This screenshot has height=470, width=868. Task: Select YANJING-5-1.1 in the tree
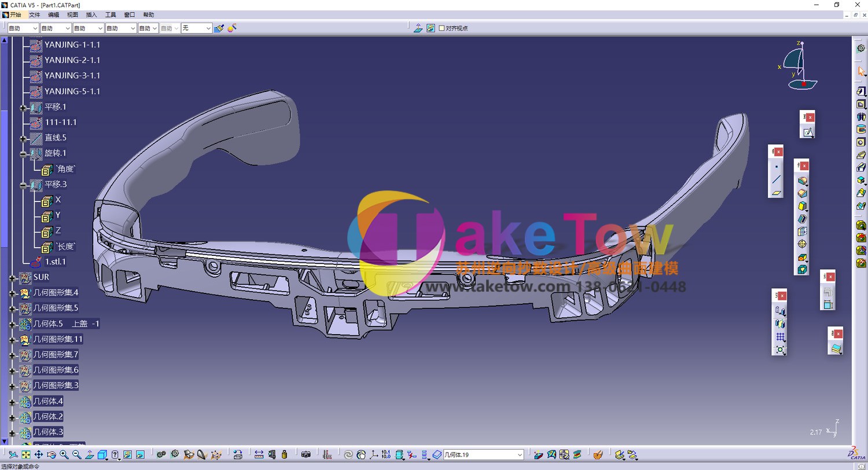(72, 91)
